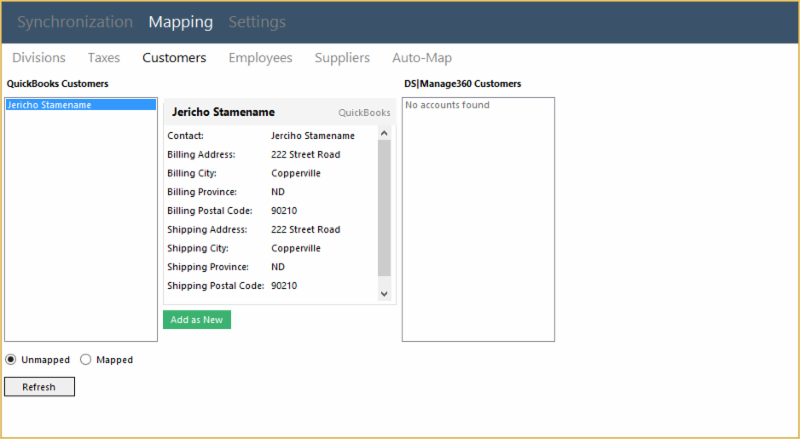Click the details scrollbar down arrow
800x439 pixels.
[x=384, y=293]
